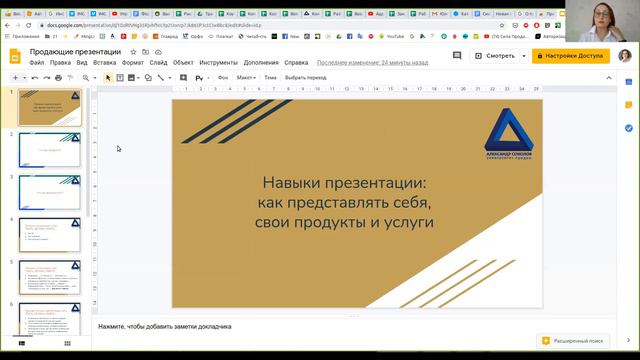
Task: Switch to filmstrip view icon
Action: 22,343
